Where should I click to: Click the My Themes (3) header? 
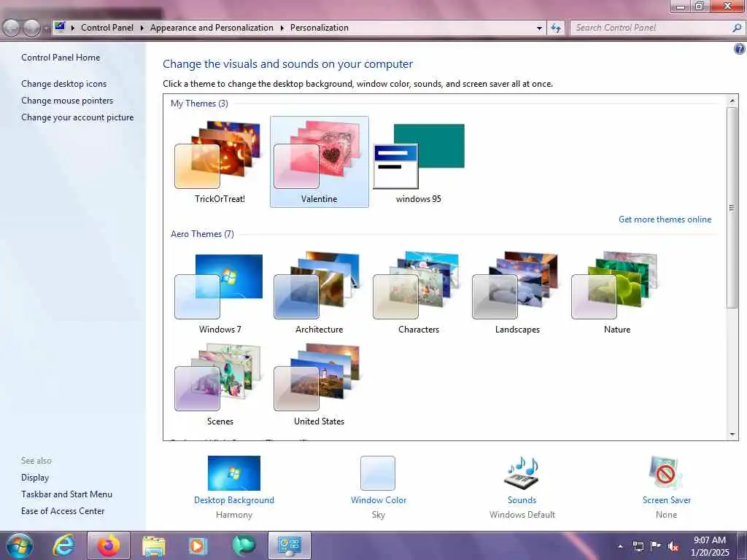(x=199, y=104)
